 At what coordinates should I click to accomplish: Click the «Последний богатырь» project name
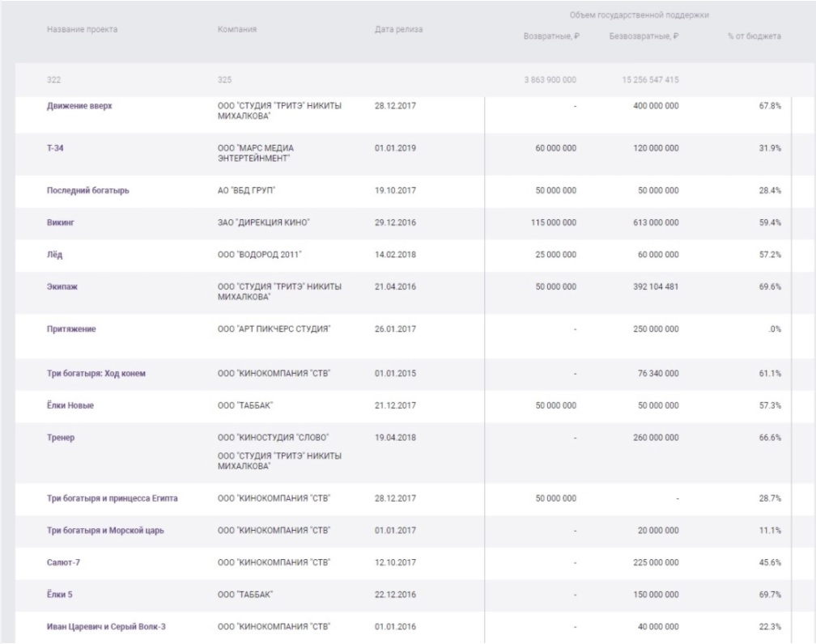[x=88, y=191]
